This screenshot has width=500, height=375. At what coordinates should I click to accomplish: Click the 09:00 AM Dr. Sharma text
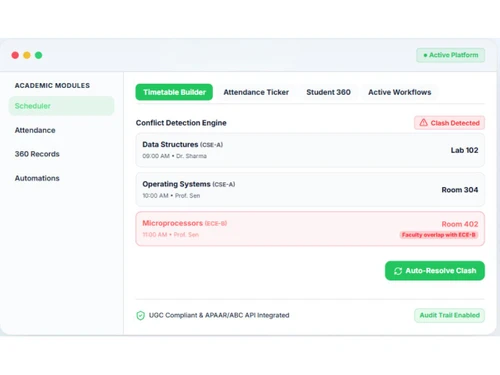174,156
